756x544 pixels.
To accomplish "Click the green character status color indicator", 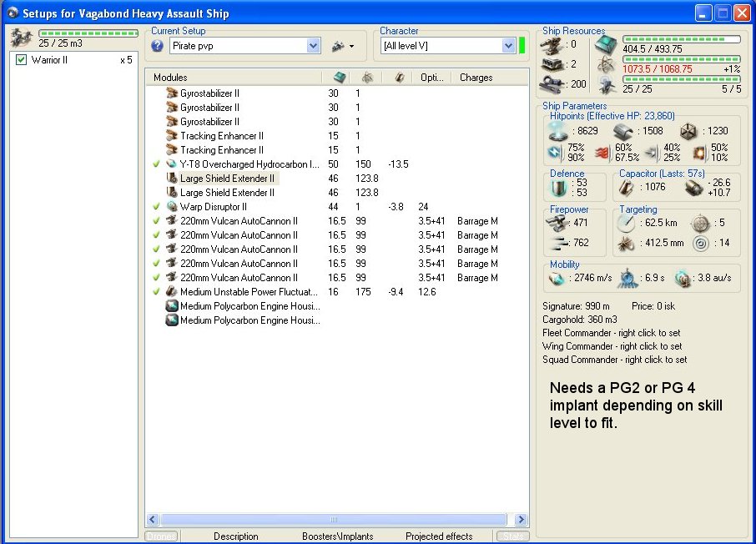I will (x=522, y=46).
